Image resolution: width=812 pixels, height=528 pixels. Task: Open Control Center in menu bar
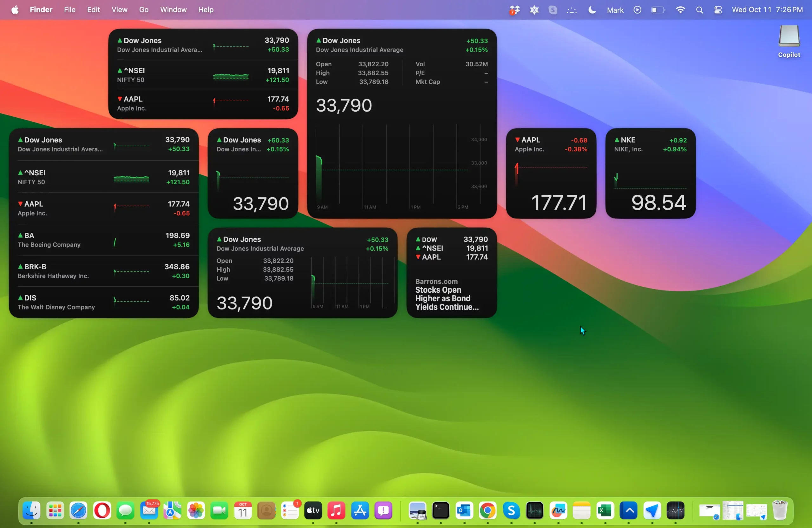tap(718, 10)
